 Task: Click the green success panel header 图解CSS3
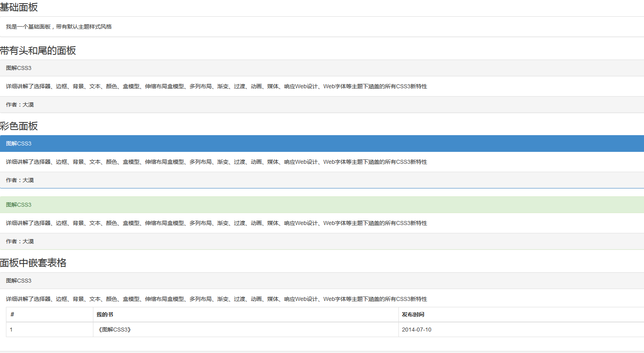point(322,205)
